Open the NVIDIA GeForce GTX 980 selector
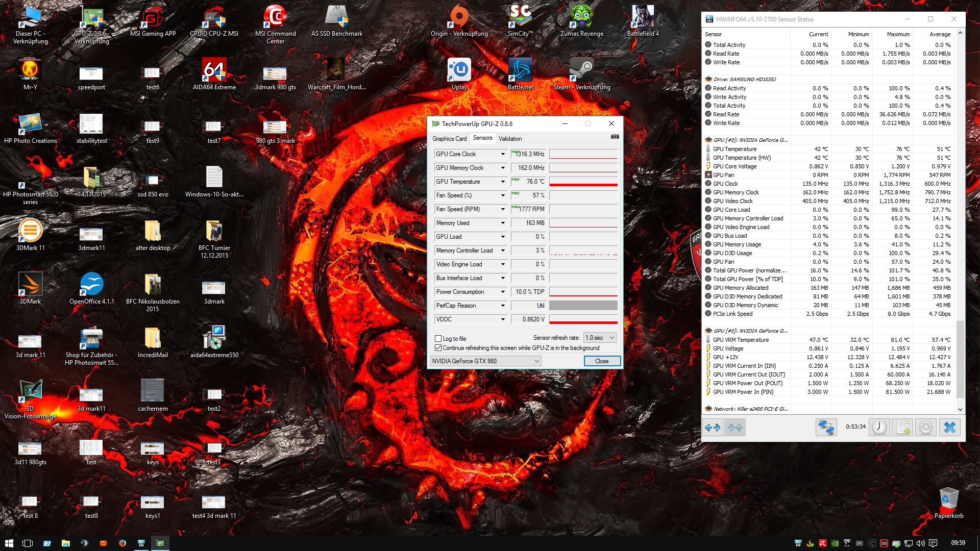Screen dimensions: 980x551 point(485,361)
